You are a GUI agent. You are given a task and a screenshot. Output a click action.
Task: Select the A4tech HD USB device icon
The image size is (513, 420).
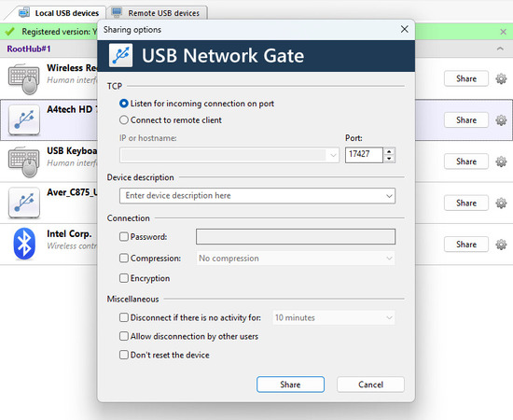[x=24, y=120]
